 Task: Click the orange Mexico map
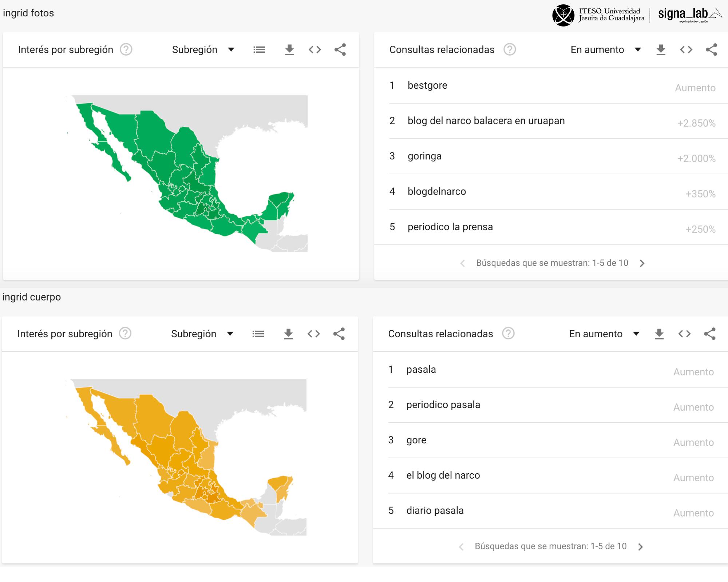pyautogui.click(x=186, y=458)
